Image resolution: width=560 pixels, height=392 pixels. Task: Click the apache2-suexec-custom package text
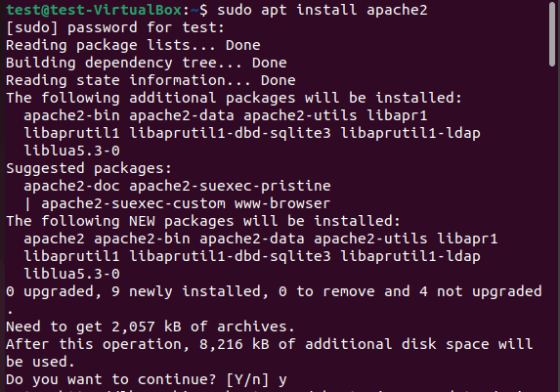tap(133, 203)
